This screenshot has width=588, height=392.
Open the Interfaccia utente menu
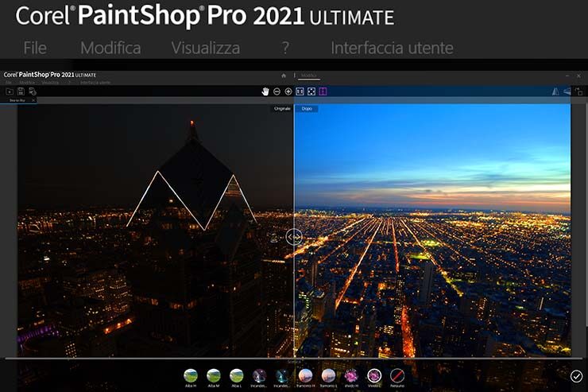(392, 48)
